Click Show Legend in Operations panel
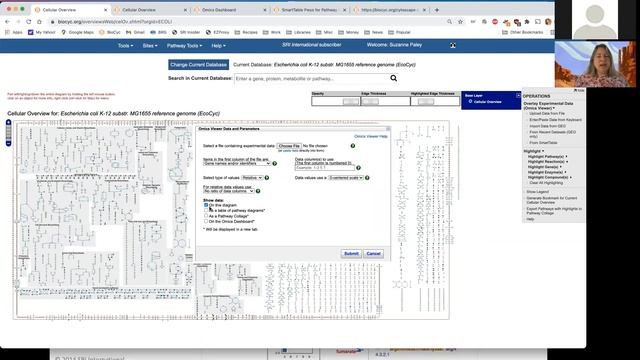Viewport: 640px width, 360px height. pyautogui.click(x=537, y=192)
